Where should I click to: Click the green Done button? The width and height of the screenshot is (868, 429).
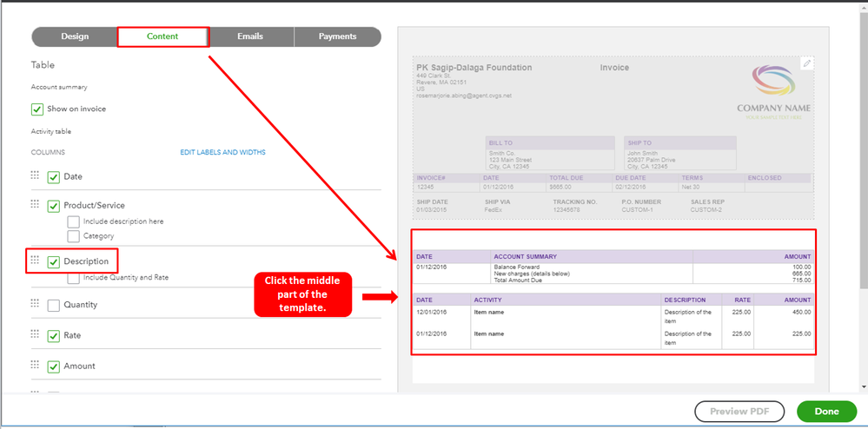tap(826, 412)
